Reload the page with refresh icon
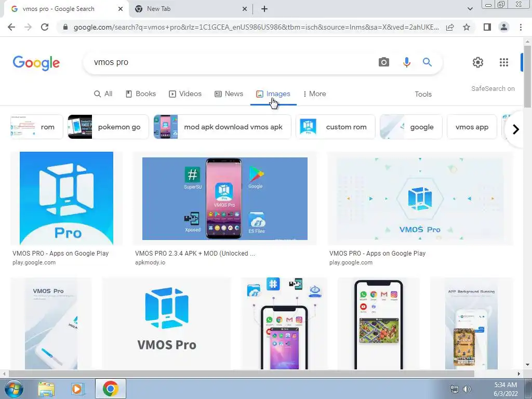 tap(45, 27)
